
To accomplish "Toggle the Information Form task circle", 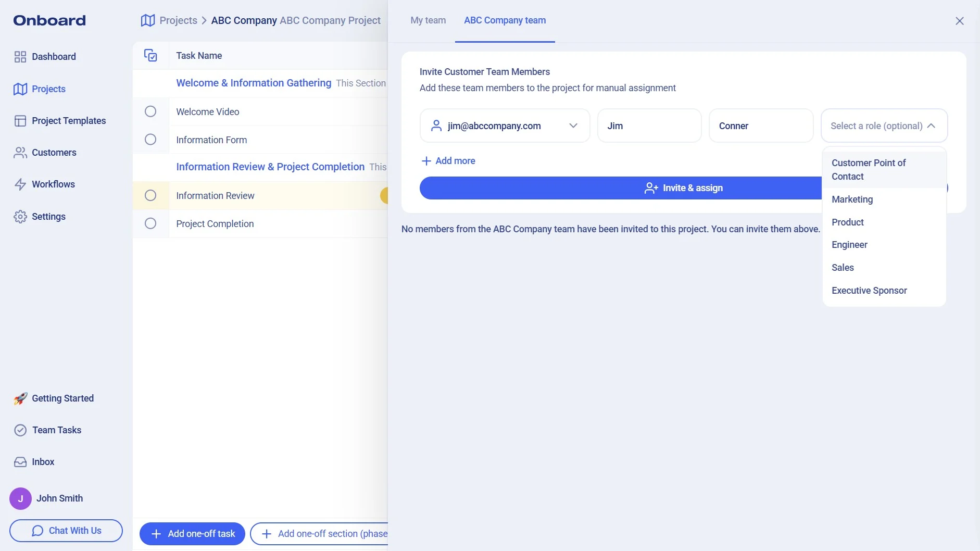I will [150, 140].
